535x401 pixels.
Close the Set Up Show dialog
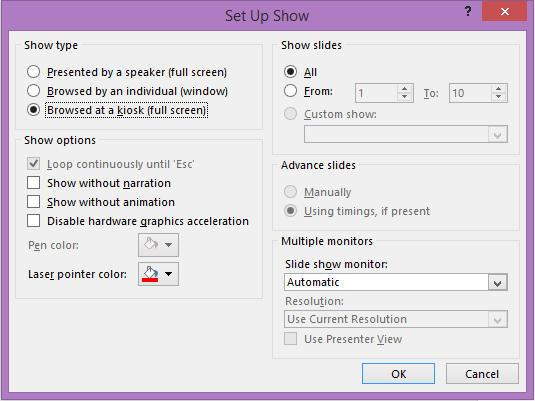click(504, 11)
